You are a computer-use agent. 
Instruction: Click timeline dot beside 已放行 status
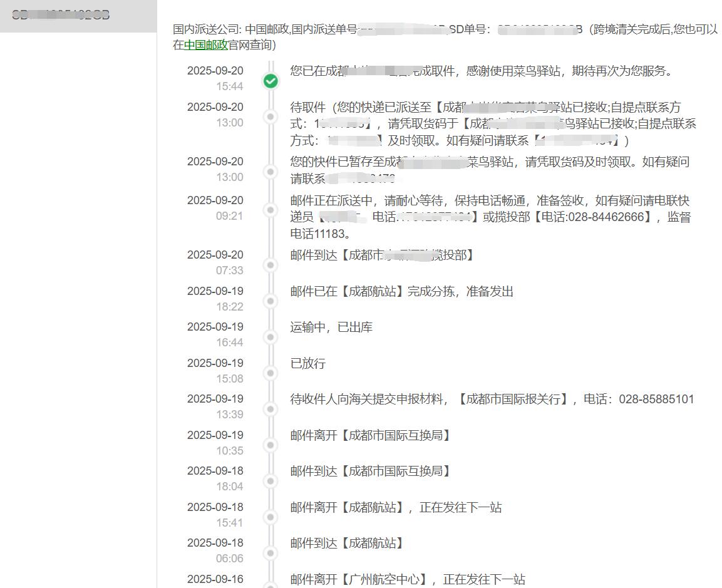271,373
